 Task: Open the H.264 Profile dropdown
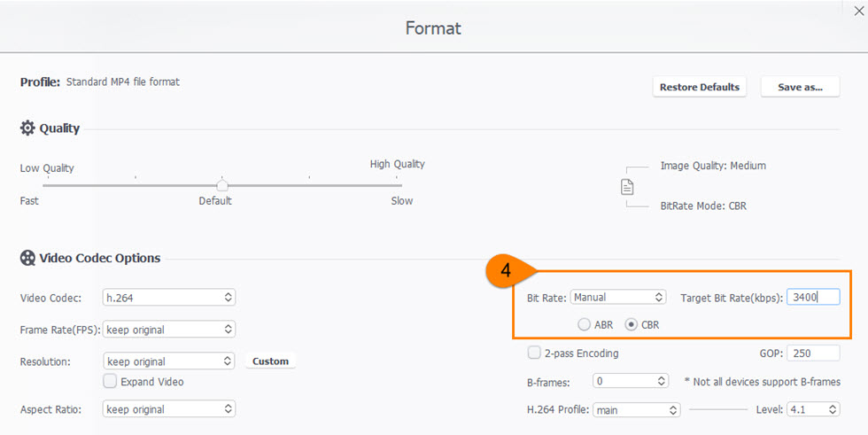636,410
